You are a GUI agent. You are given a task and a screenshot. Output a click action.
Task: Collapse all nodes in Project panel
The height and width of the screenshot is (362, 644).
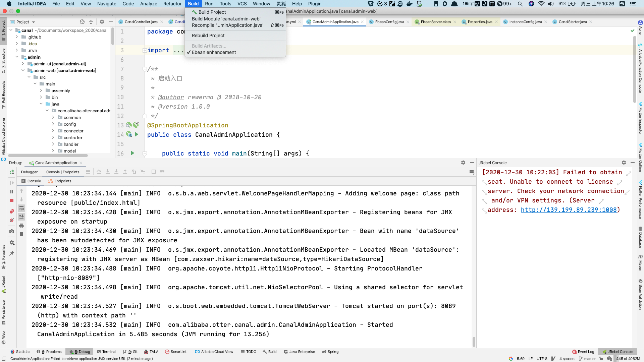click(x=91, y=22)
